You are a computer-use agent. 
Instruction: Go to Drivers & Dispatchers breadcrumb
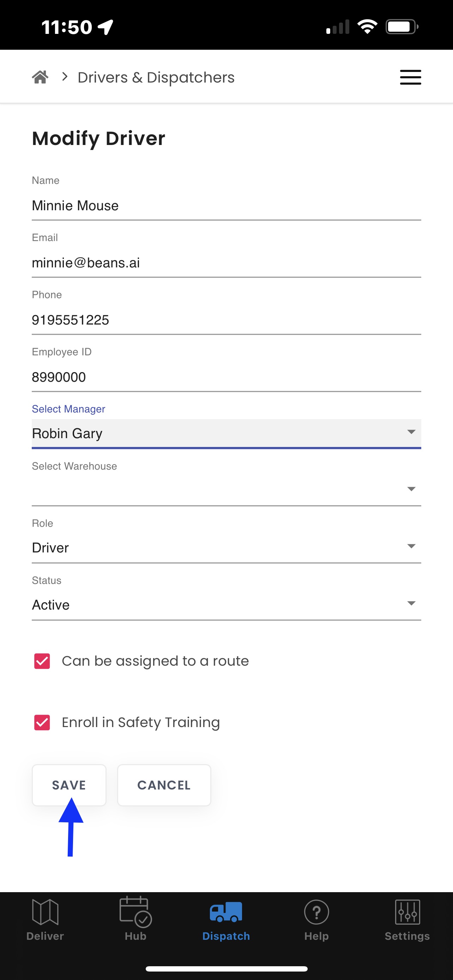156,77
